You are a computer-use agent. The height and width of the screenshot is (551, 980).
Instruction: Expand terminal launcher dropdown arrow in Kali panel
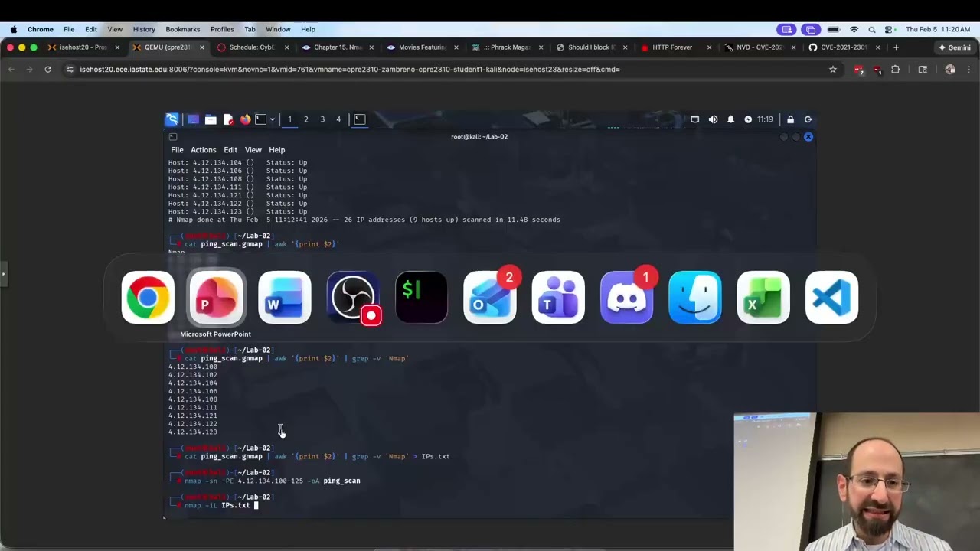[x=272, y=119]
